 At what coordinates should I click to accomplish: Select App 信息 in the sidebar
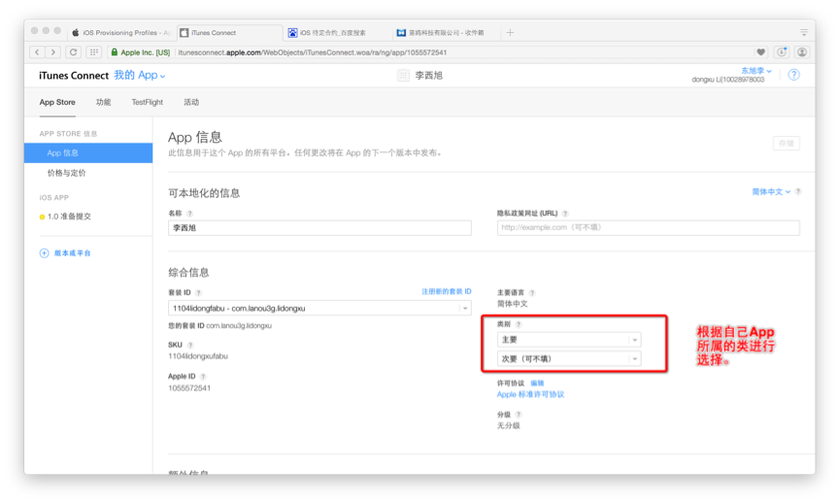(88, 153)
